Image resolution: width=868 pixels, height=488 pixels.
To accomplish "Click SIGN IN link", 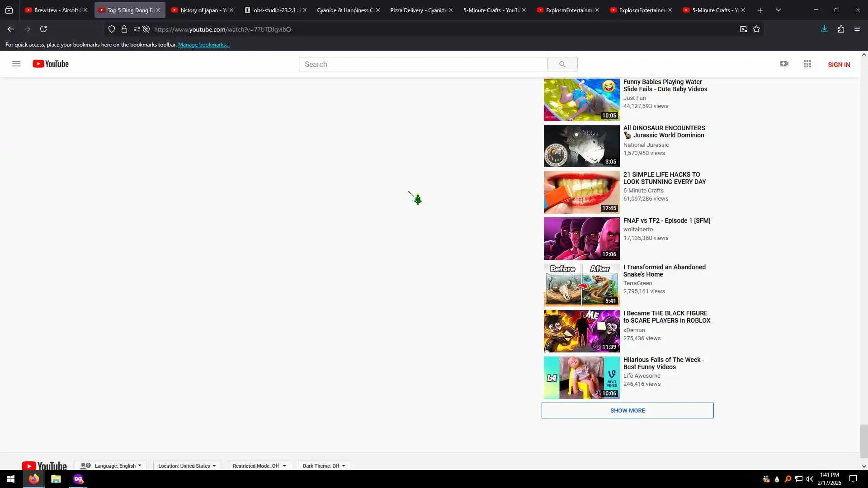I will tap(839, 65).
